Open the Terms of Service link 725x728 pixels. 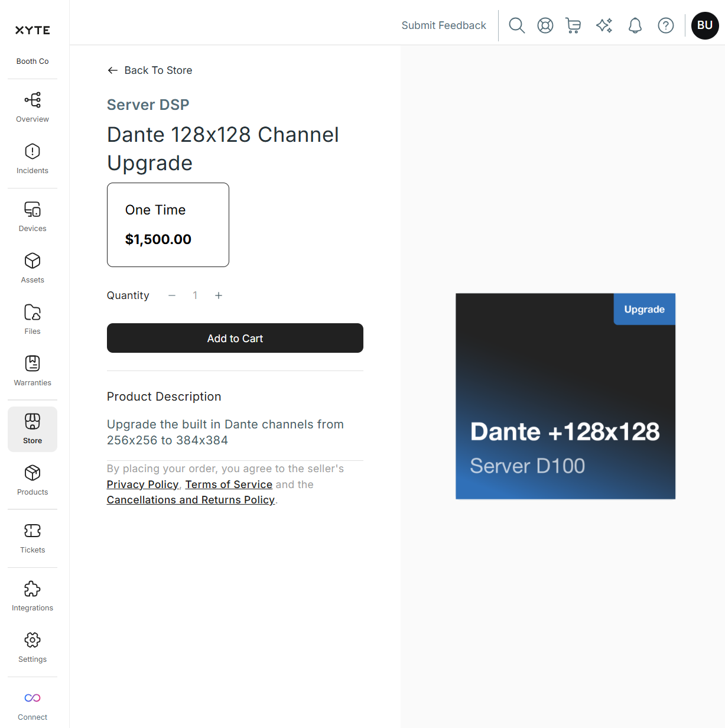coord(229,485)
